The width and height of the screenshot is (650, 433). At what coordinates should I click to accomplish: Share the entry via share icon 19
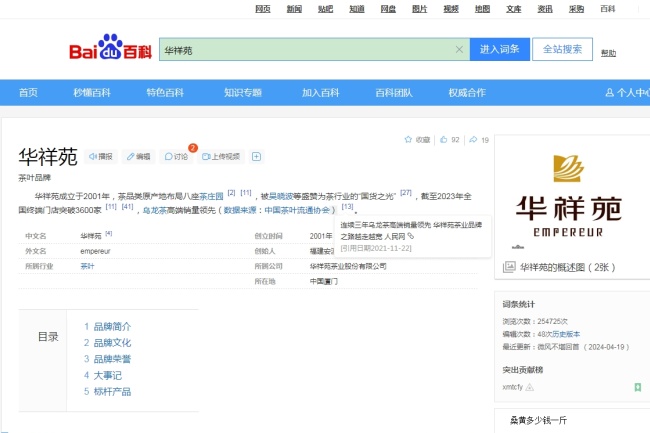point(479,140)
